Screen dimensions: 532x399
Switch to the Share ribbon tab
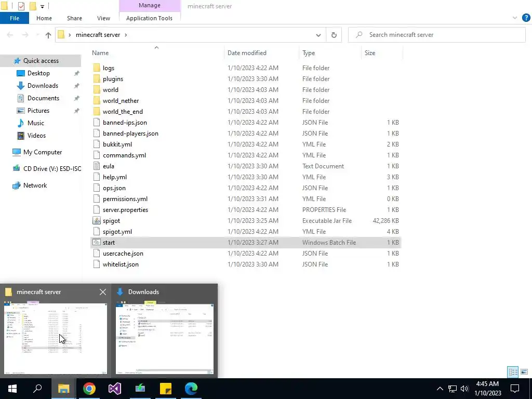coord(74,18)
